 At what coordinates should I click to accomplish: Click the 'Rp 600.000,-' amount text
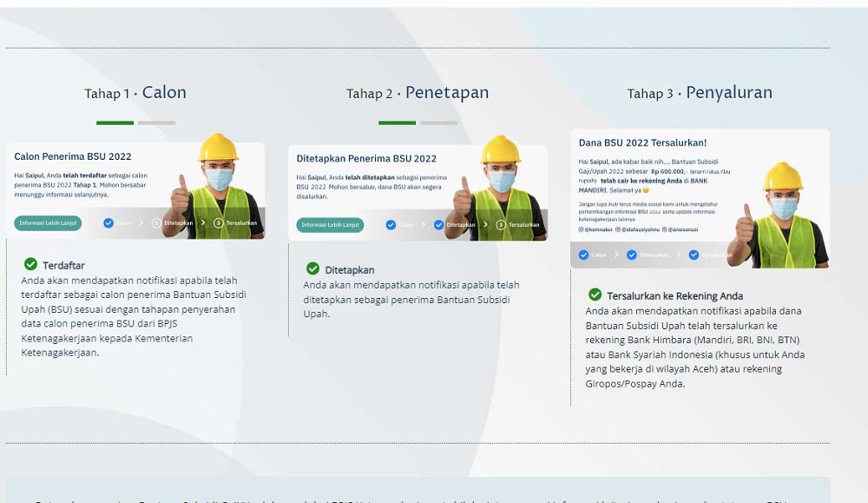[x=668, y=171]
